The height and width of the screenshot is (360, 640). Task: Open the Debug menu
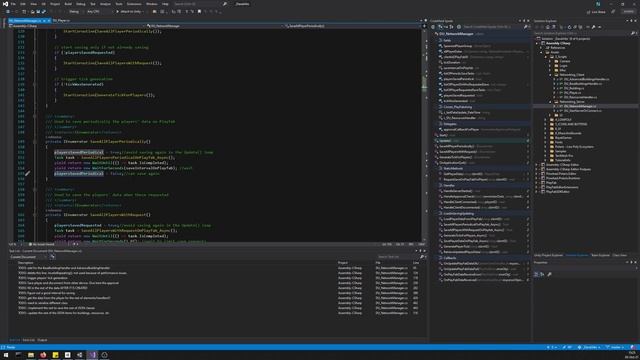tap(80, 4)
